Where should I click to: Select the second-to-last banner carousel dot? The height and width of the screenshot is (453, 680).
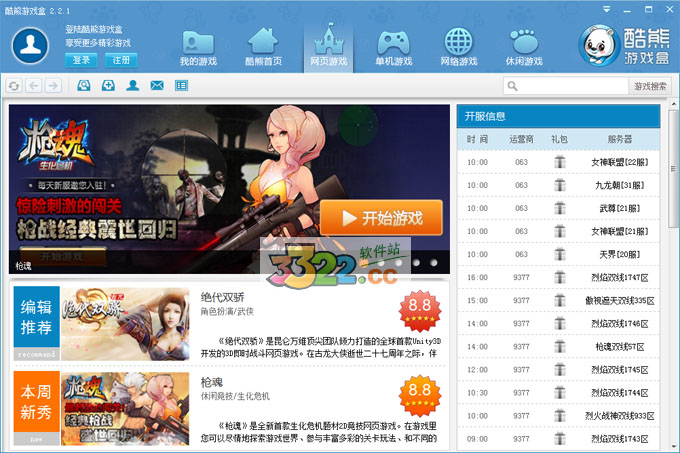click(x=416, y=263)
